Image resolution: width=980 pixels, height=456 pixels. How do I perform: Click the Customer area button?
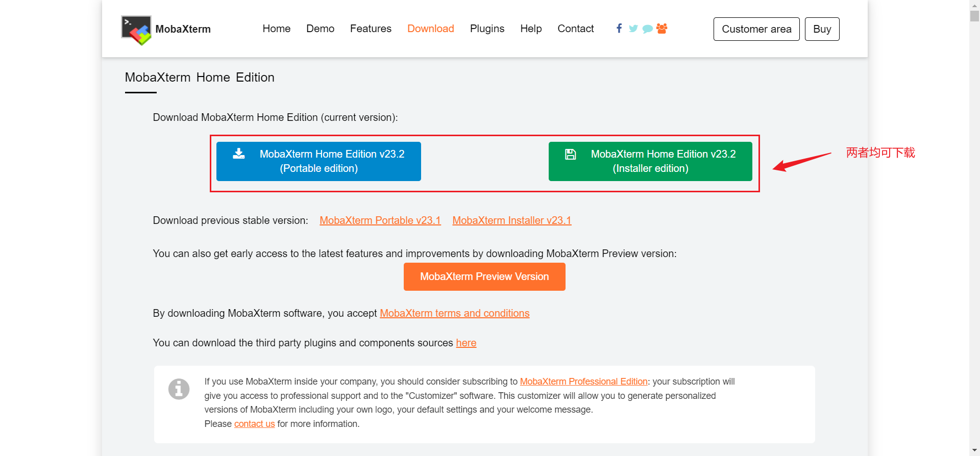[x=756, y=29]
